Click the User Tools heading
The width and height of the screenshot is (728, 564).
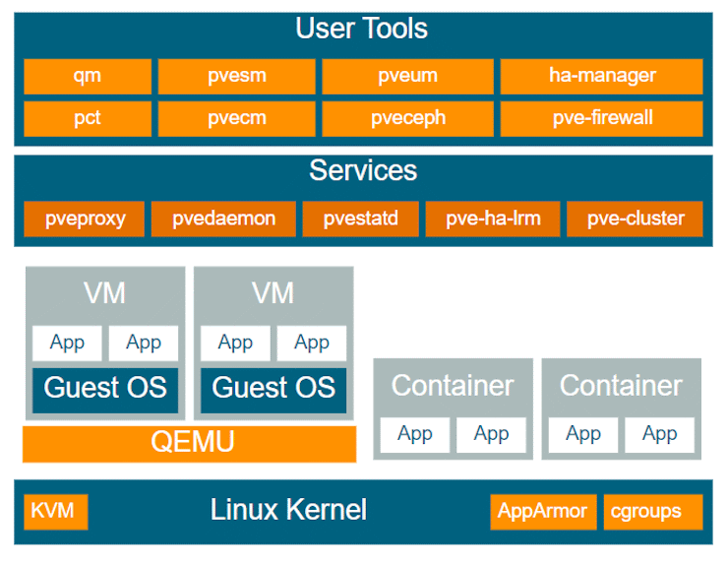pyautogui.click(x=361, y=29)
